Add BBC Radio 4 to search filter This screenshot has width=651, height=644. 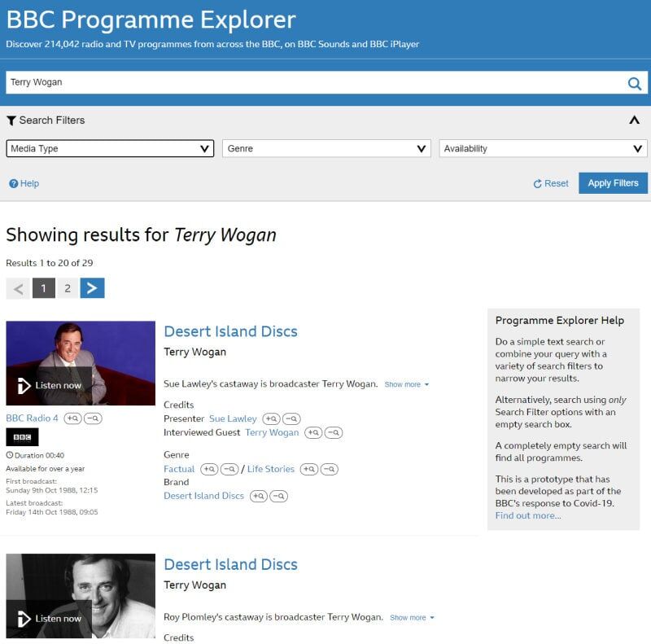click(72, 418)
